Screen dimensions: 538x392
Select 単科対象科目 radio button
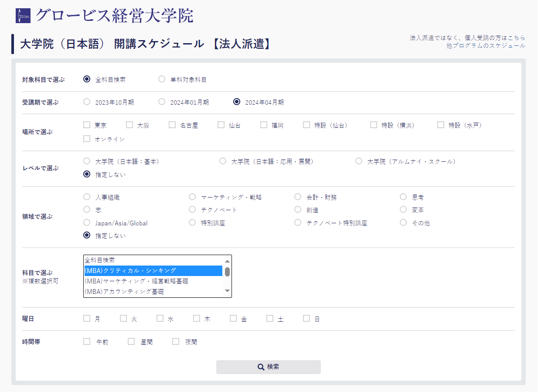(162, 79)
